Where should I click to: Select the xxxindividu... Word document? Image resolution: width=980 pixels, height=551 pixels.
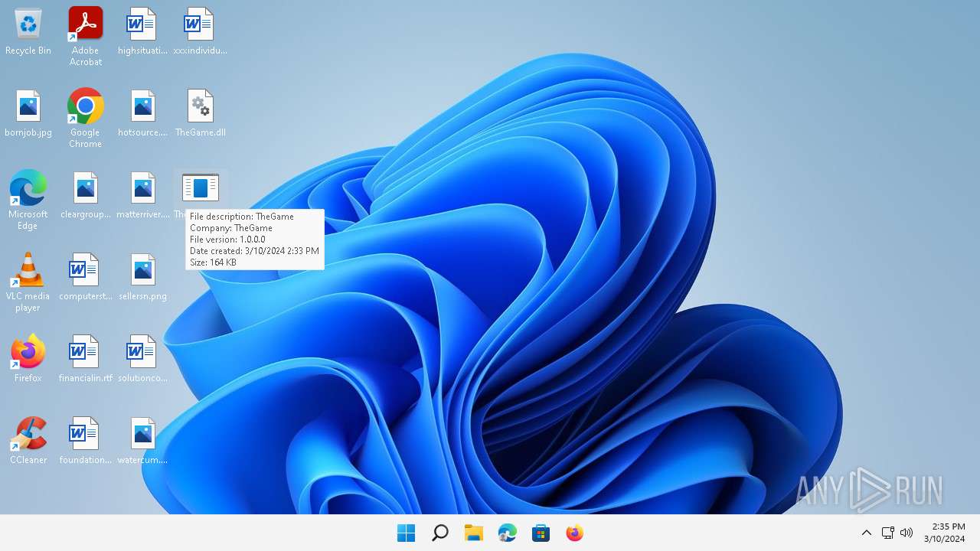coord(200,31)
